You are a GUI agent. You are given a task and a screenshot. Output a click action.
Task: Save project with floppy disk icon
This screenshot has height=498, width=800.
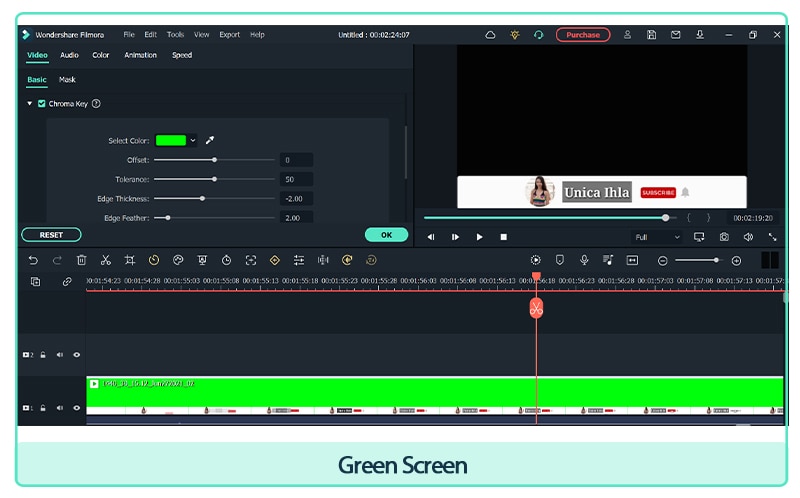click(x=652, y=35)
